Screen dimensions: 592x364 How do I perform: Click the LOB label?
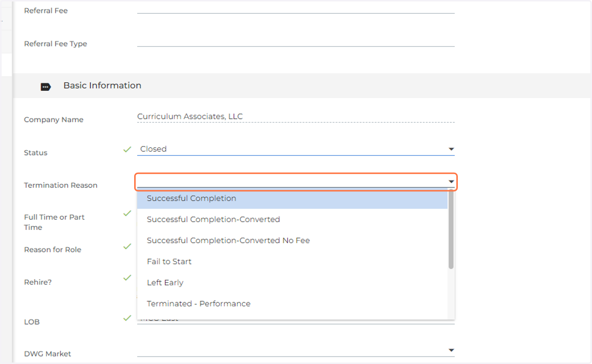(x=32, y=322)
